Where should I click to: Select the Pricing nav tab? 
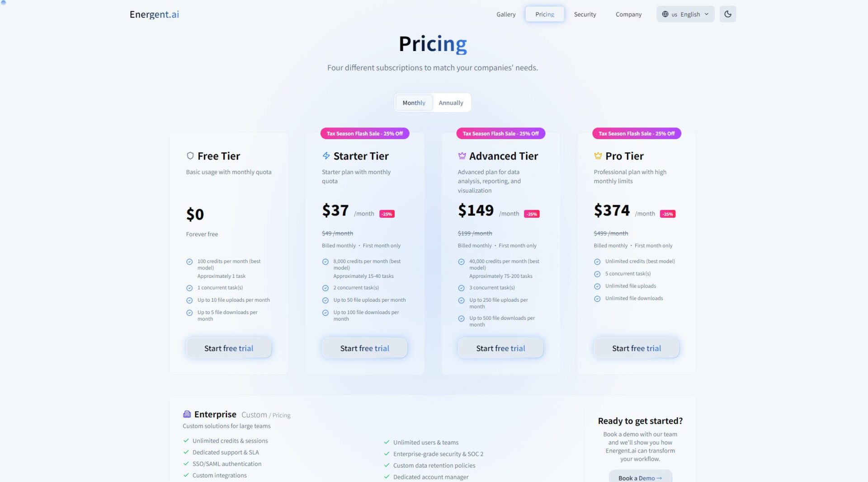[544, 14]
